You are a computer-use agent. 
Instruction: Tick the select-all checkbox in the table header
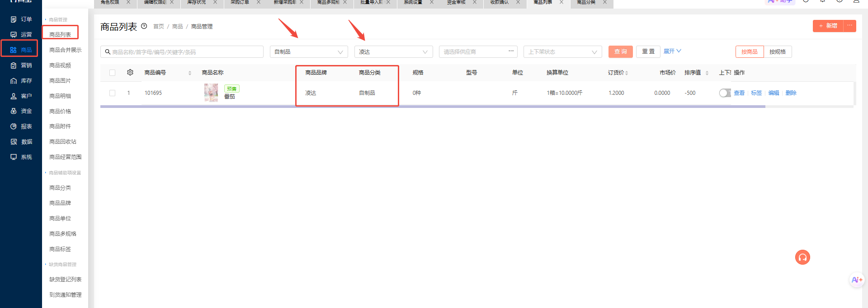coord(113,73)
